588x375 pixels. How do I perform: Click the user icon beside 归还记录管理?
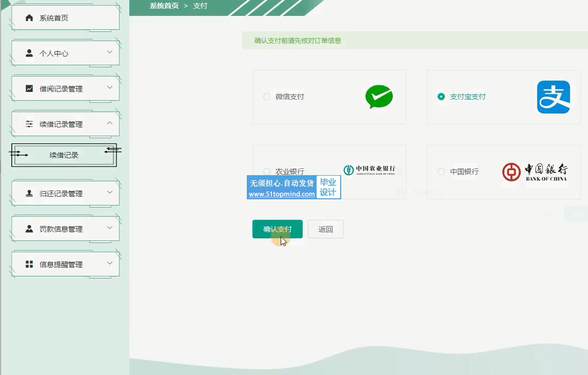click(x=29, y=193)
